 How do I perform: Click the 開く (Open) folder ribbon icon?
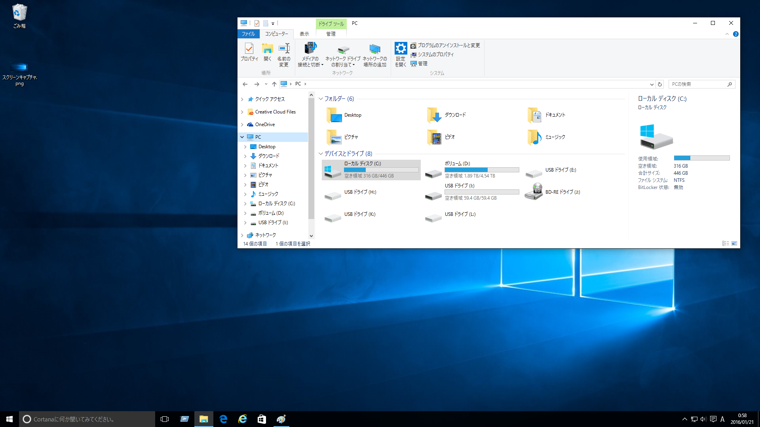click(x=267, y=52)
